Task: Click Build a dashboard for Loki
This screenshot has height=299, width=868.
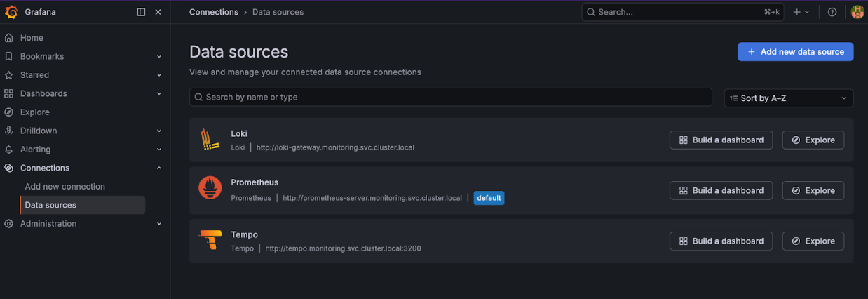Action: click(721, 140)
